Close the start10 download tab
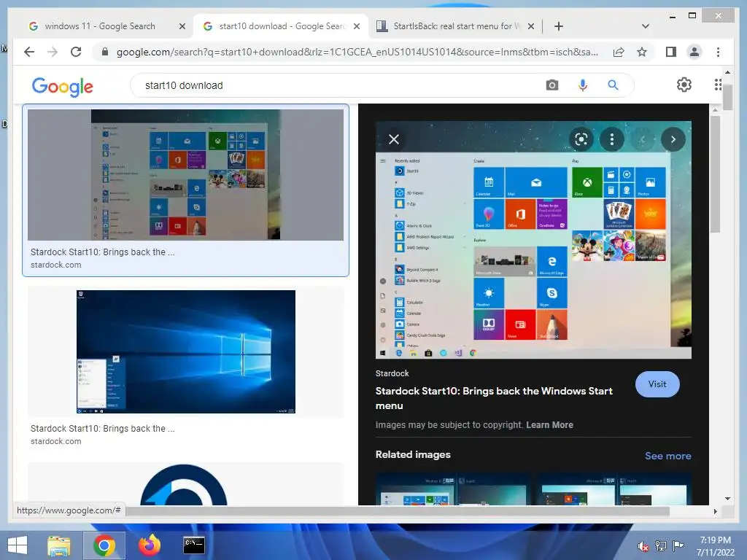Viewport: 747px width, 560px height. 356,26
